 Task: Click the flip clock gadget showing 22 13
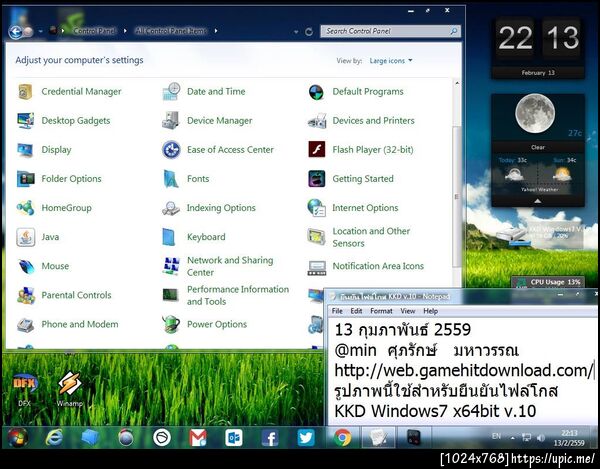pyautogui.click(x=538, y=48)
